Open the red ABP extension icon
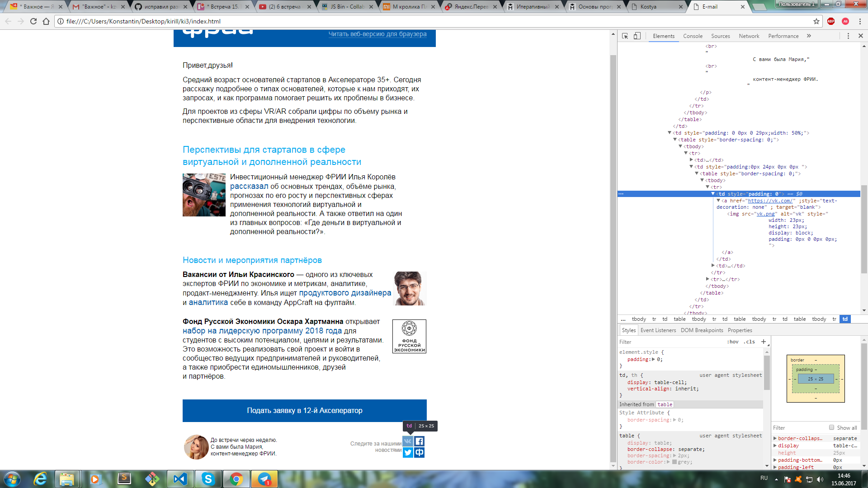The image size is (868, 488). (x=831, y=21)
